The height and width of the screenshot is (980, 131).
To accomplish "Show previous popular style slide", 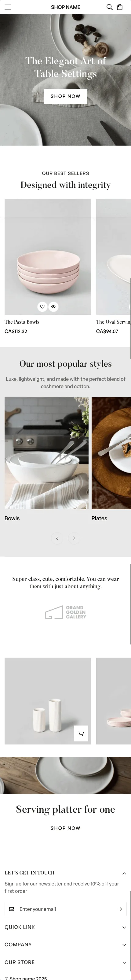I will 57,538.
